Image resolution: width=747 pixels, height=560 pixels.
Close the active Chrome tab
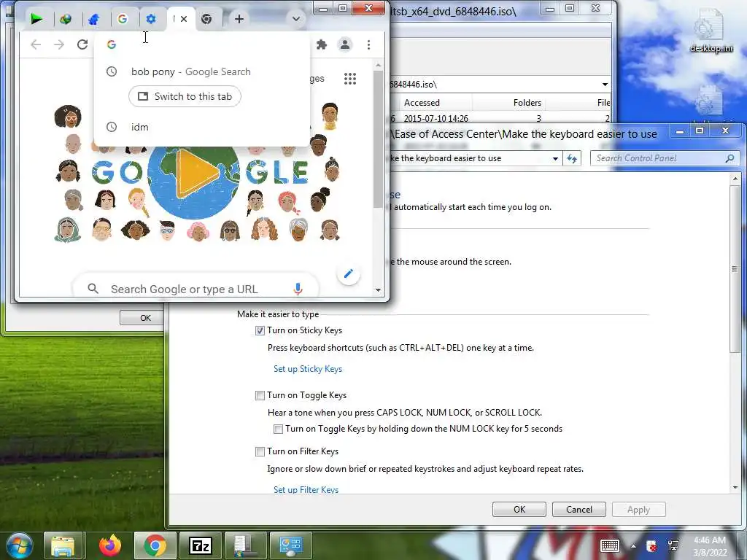coord(184,19)
